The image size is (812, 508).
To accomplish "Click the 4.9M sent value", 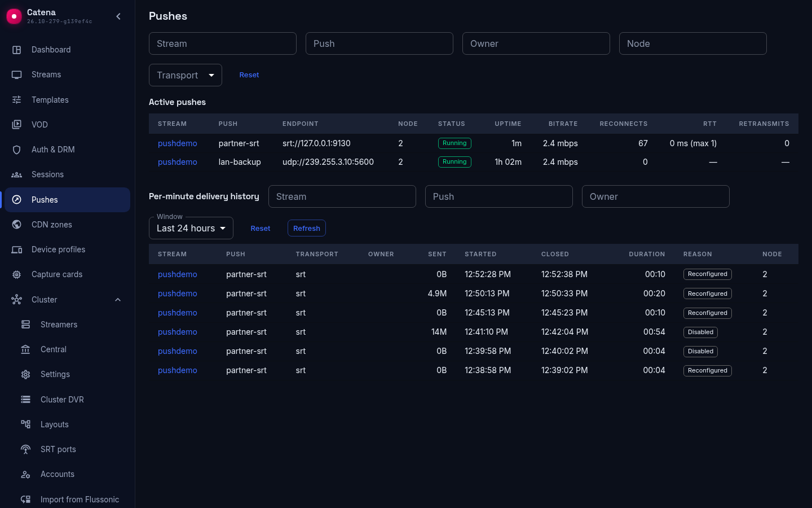I will [437, 294].
